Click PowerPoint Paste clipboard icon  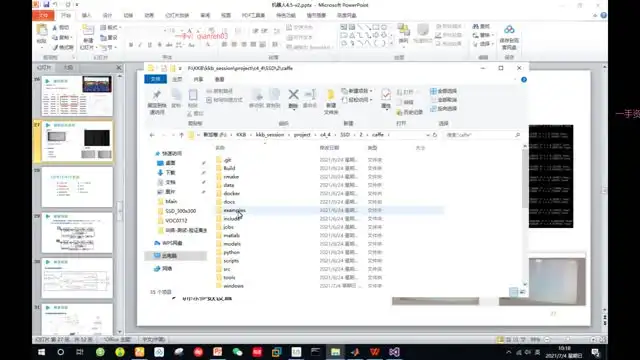tap(42, 30)
